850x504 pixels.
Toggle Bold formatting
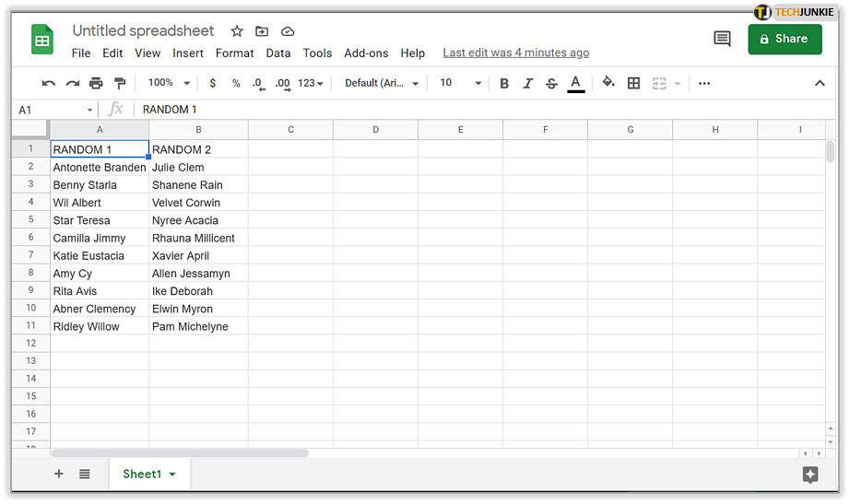[504, 83]
